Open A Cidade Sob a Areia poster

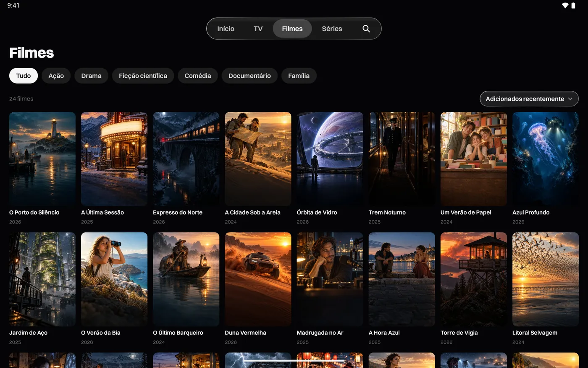(x=258, y=159)
